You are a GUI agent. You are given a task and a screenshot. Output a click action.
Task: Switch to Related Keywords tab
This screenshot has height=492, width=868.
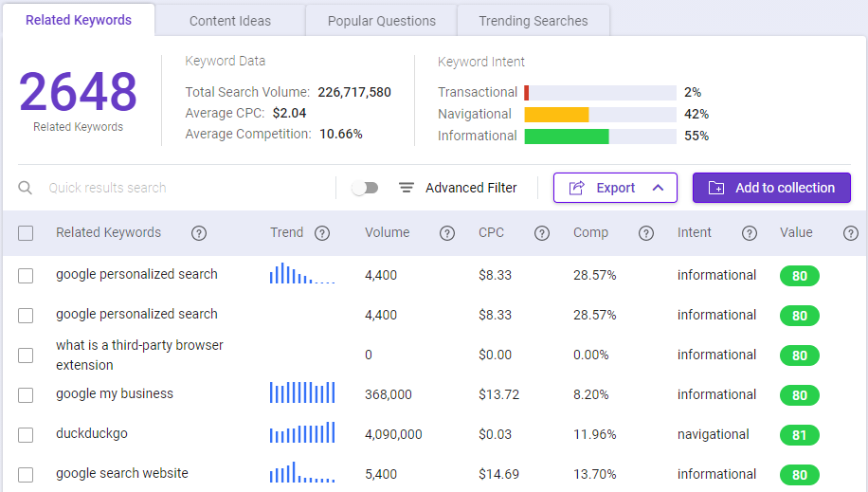click(79, 20)
